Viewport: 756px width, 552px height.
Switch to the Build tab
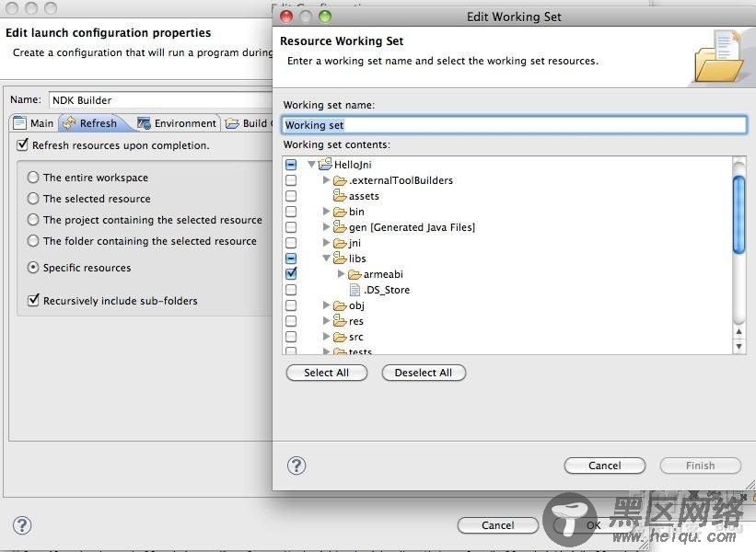pyautogui.click(x=248, y=123)
